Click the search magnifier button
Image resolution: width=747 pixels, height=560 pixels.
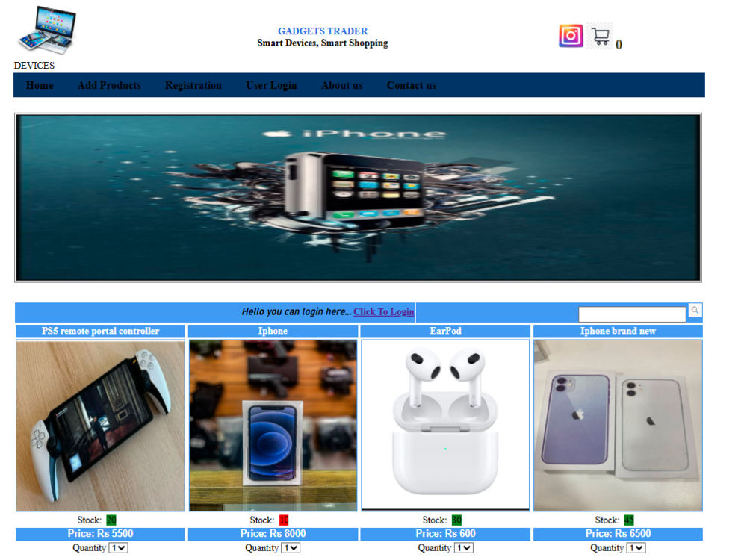tap(695, 311)
